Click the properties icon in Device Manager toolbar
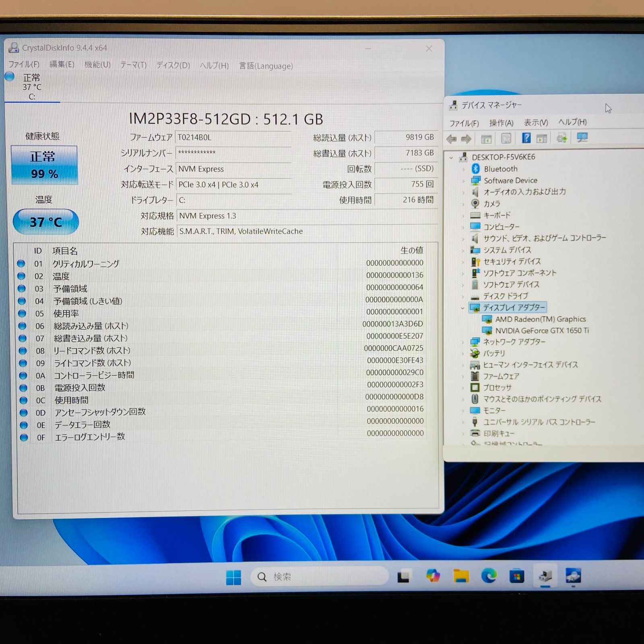 [506, 138]
